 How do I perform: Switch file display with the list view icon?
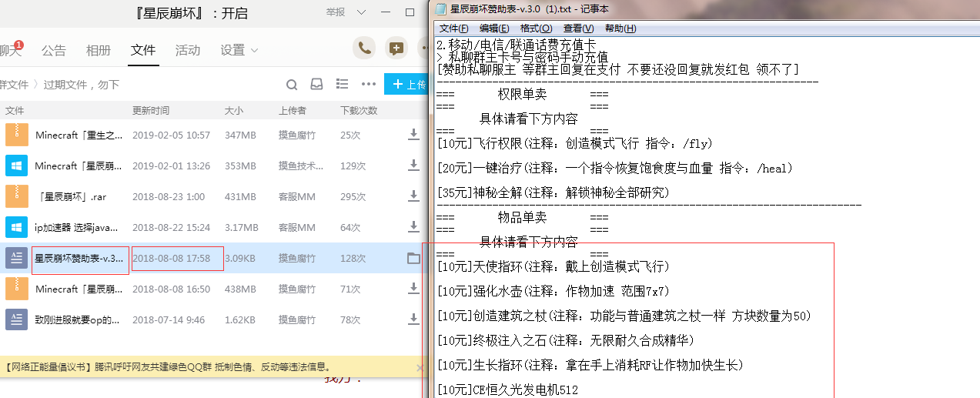(x=343, y=85)
